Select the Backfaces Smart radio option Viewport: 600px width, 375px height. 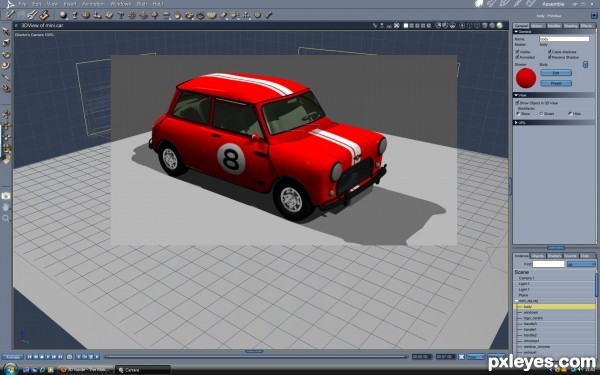[x=541, y=114]
